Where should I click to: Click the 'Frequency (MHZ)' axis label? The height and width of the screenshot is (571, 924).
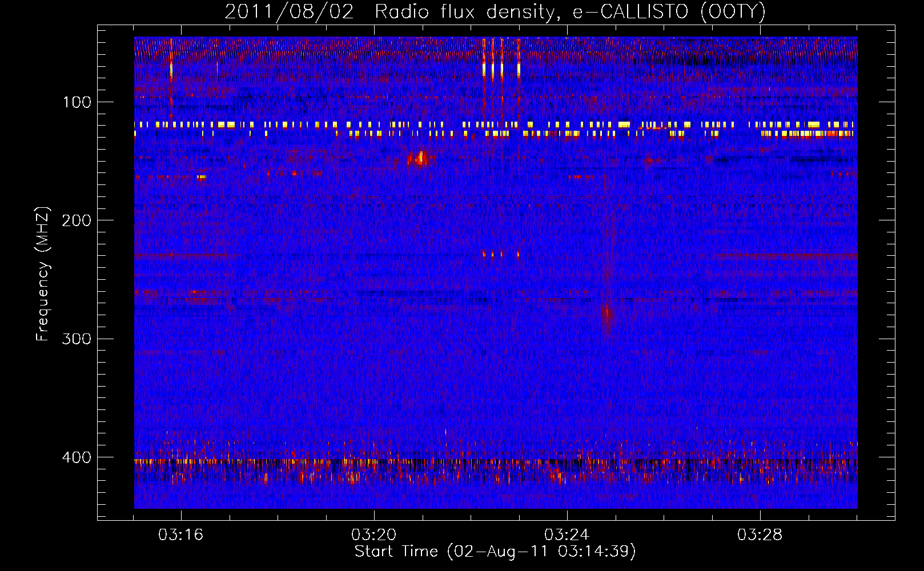[43, 274]
